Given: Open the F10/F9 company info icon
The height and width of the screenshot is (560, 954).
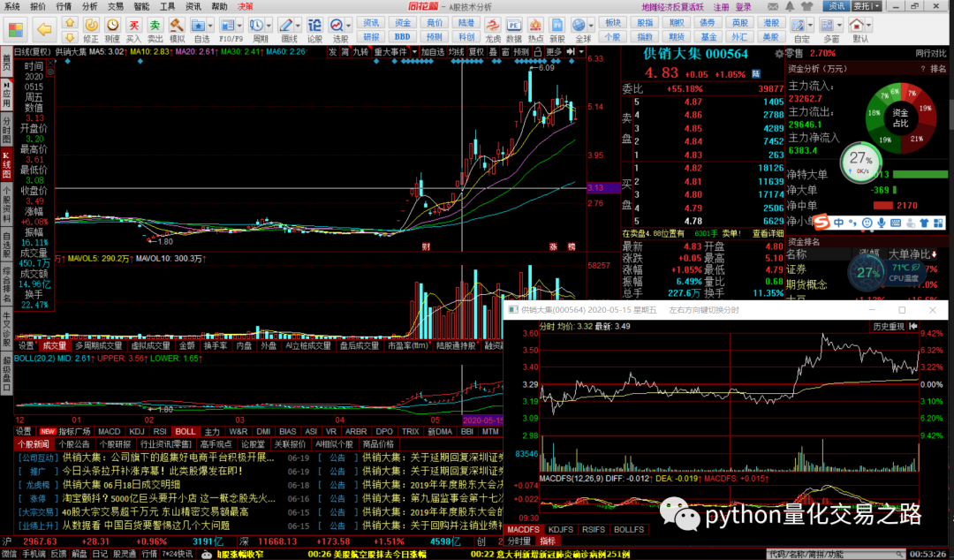Looking at the screenshot, I should pyautogui.click(x=228, y=26).
